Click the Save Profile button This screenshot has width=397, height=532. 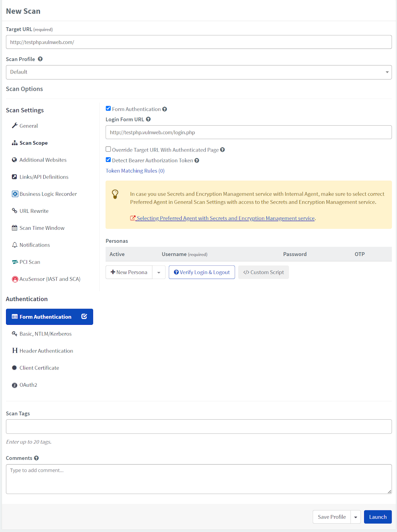click(x=332, y=517)
